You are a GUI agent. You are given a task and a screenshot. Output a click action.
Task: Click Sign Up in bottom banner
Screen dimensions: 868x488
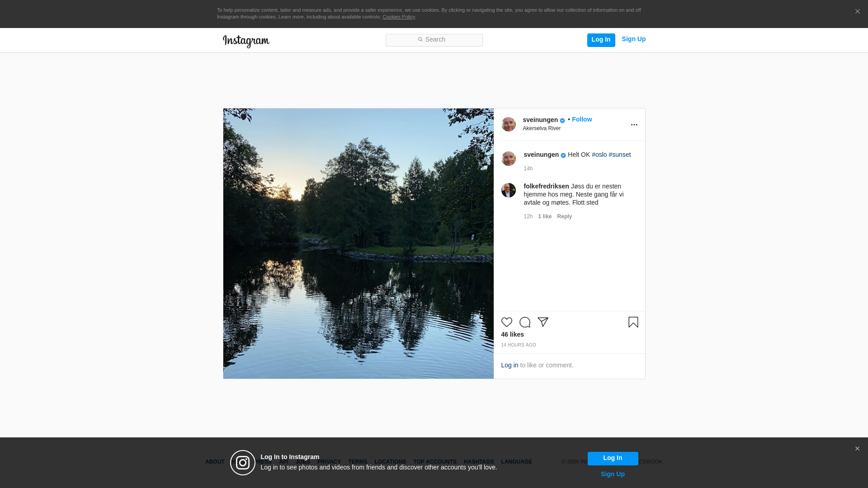click(613, 474)
